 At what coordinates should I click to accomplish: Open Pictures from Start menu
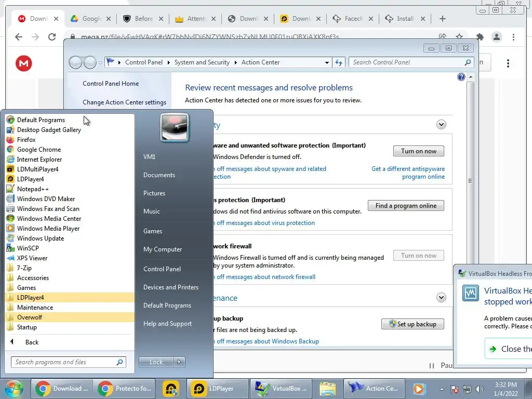(154, 193)
